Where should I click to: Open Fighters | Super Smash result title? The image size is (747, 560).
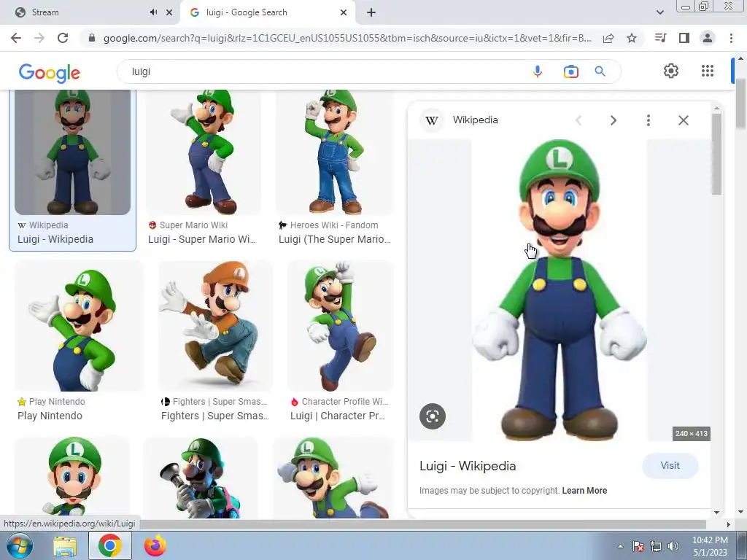[215, 416]
